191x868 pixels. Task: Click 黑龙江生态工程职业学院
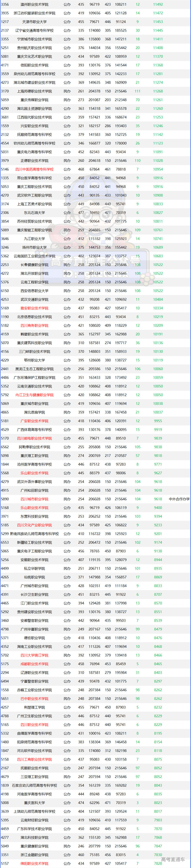click(34, 369)
